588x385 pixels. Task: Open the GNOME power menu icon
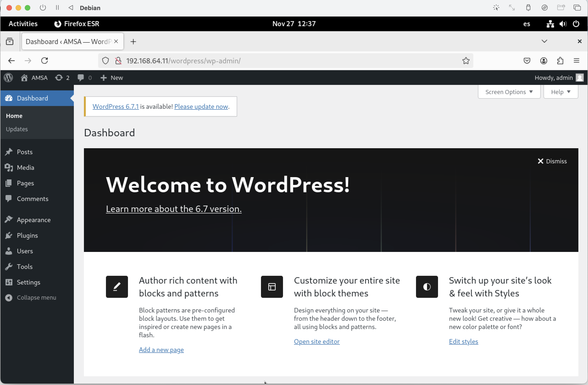[x=576, y=24]
